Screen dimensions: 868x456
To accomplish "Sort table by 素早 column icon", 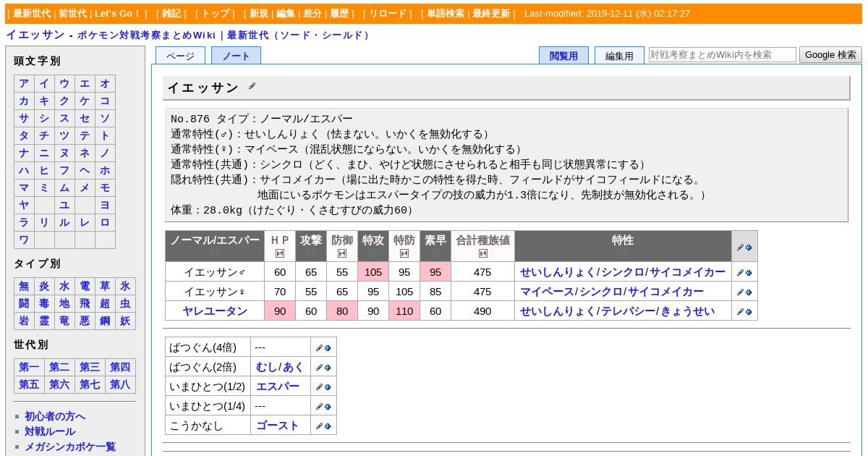I will click(435, 253).
